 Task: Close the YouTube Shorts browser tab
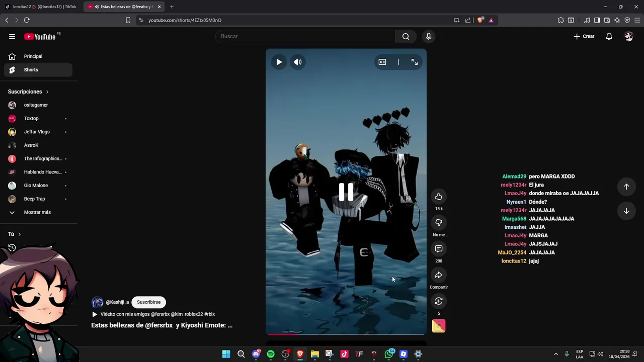159,7
